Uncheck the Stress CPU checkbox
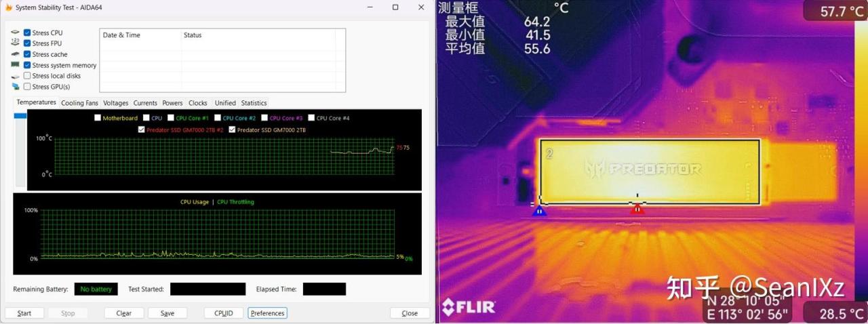 click(x=27, y=33)
